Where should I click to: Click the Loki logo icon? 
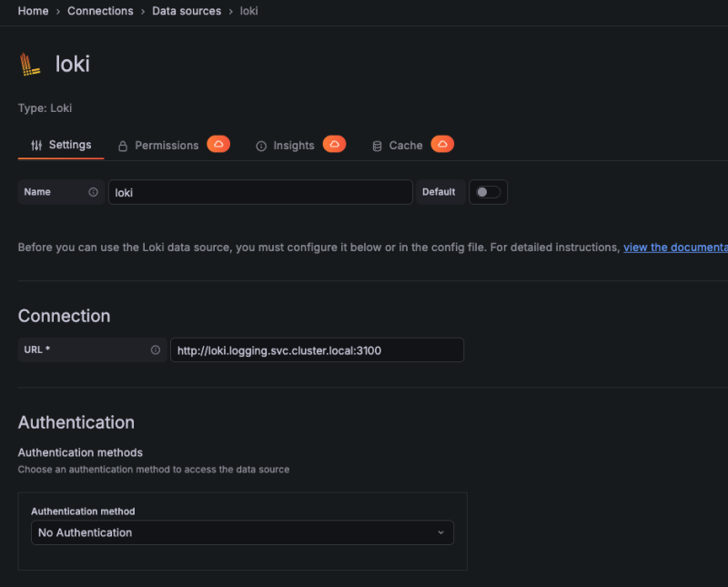tap(30, 64)
